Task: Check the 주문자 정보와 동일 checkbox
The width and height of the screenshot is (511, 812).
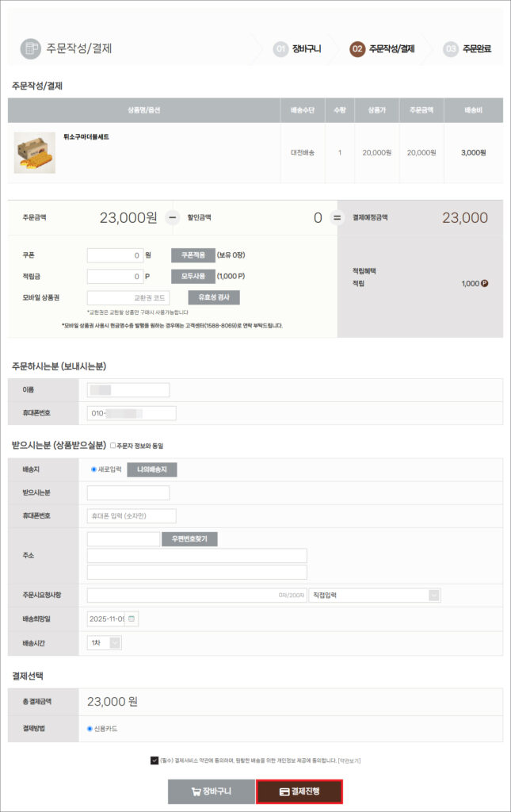Action: (x=112, y=446)
